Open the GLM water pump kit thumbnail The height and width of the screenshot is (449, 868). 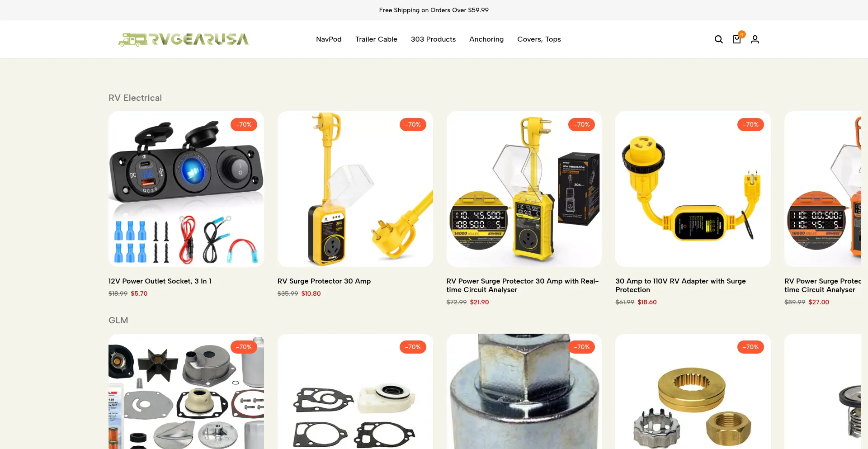pyautogui.click(x=186, y=392)
